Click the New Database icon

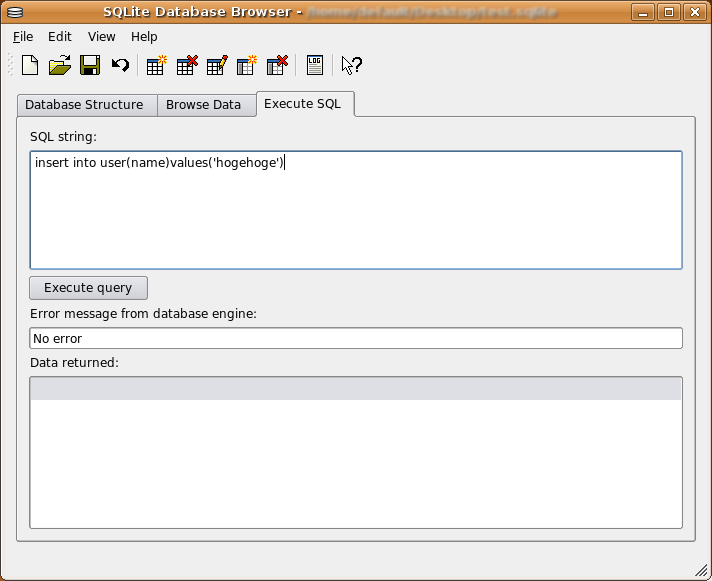pyautogui.click(x=30, y=66)
